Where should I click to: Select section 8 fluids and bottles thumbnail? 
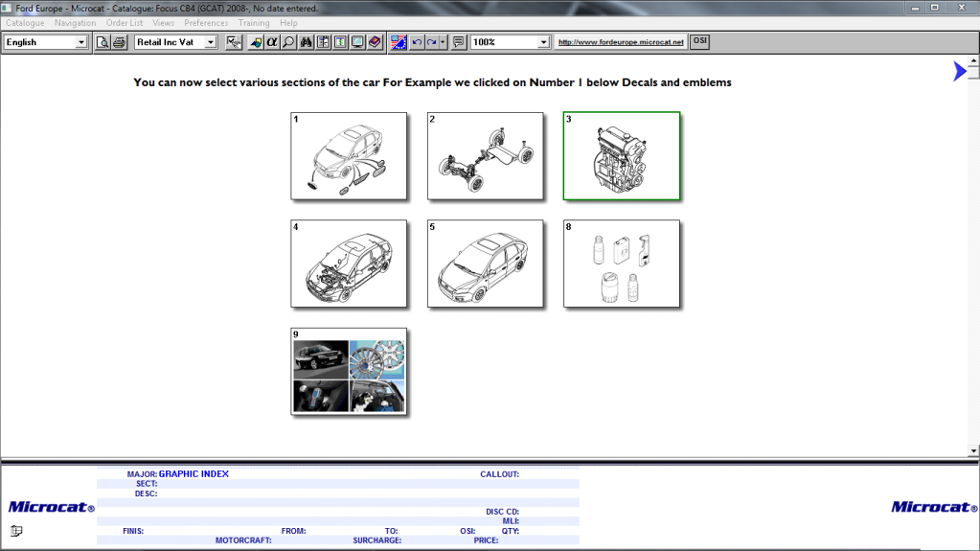(x=622, y=264)
